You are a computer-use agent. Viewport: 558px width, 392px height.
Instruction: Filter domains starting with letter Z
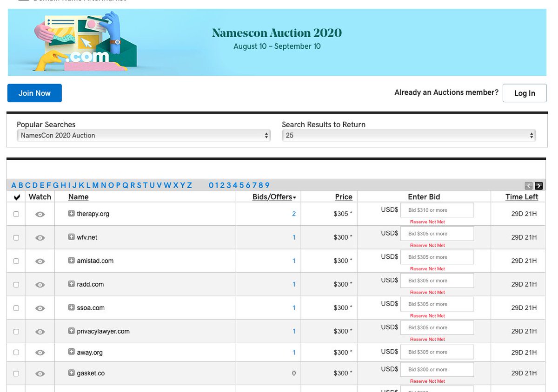tap(190, 185)
